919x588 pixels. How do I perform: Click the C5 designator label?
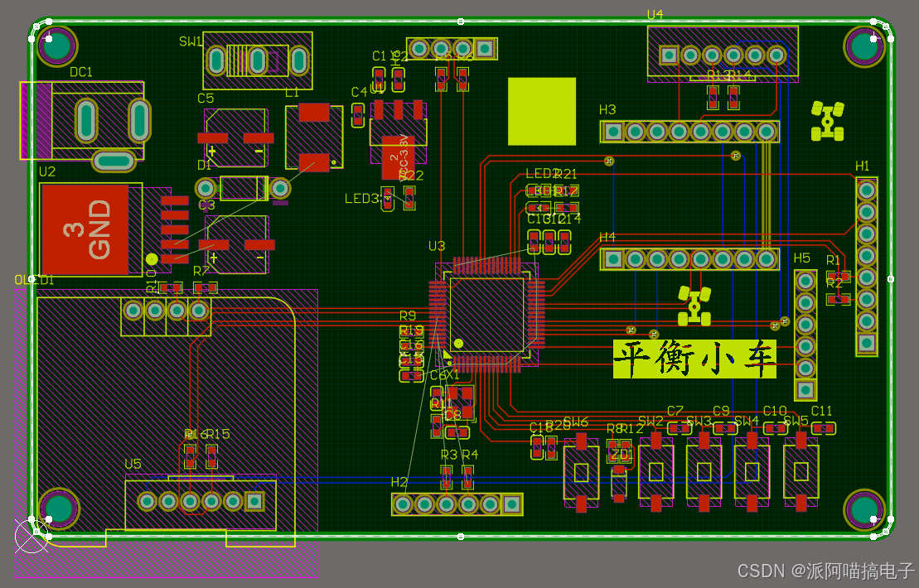[x=206, y=99]
